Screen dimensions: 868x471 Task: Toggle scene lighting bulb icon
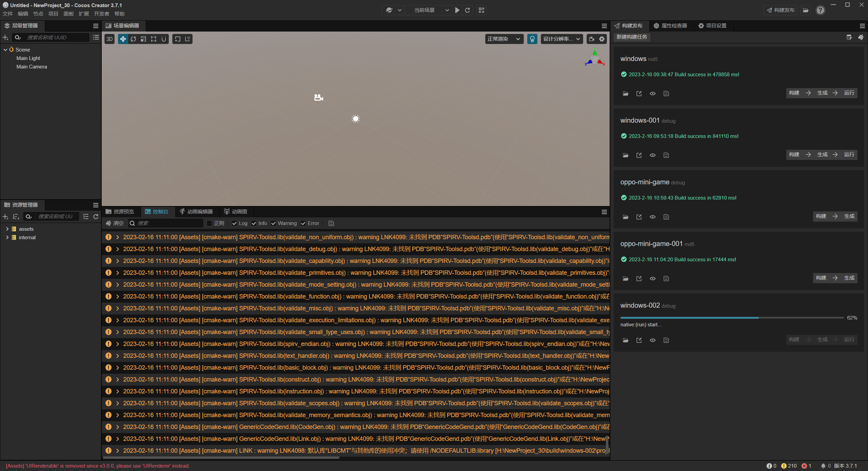[532, 39]
